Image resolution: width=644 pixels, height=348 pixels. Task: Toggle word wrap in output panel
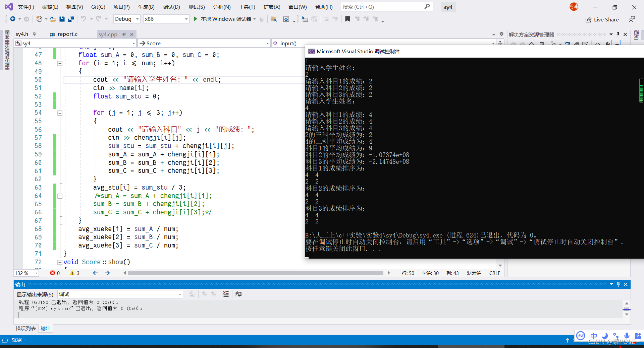tap(238, 294)
